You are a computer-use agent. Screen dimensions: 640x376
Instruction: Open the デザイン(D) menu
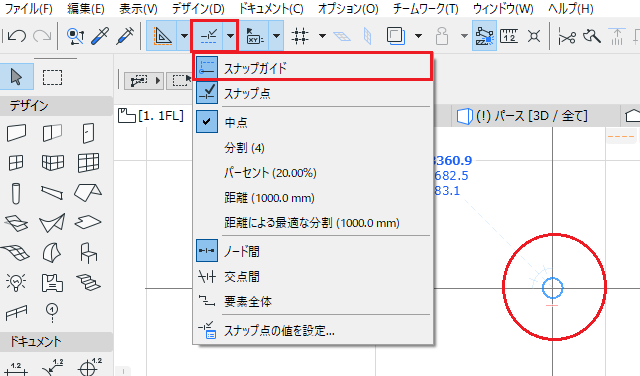tap(198, 9)
